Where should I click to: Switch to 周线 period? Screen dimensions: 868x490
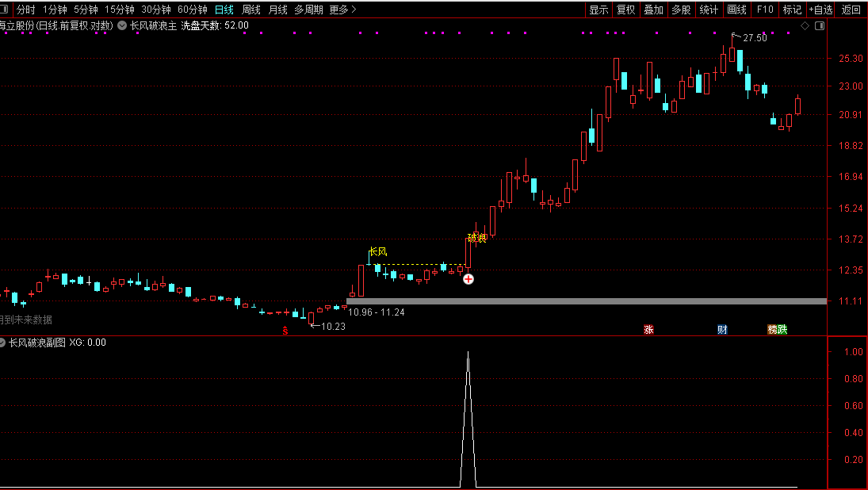[251, 10]
